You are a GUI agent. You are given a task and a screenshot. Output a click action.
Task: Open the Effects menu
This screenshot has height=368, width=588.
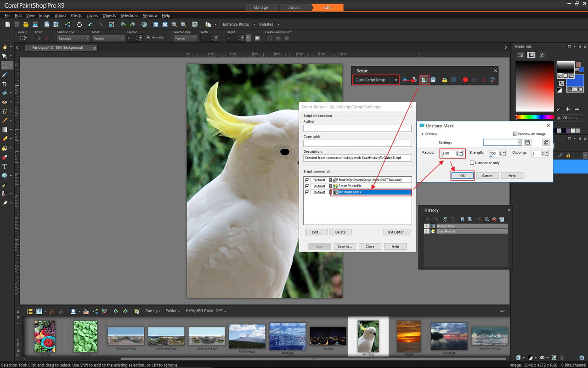click(76, 16)
